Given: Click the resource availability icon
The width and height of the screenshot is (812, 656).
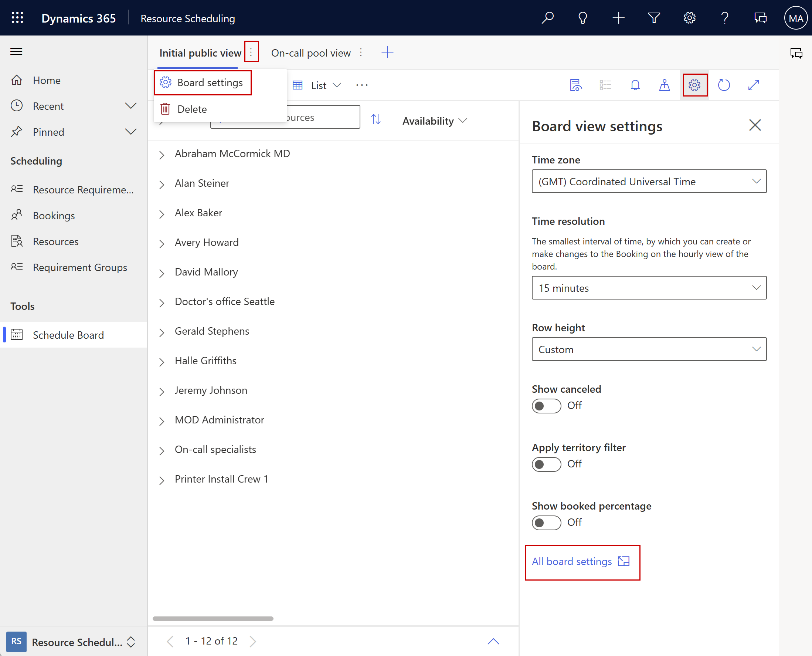Looking at the screenshot, I should pyautogui.click(x=663, y=84).
